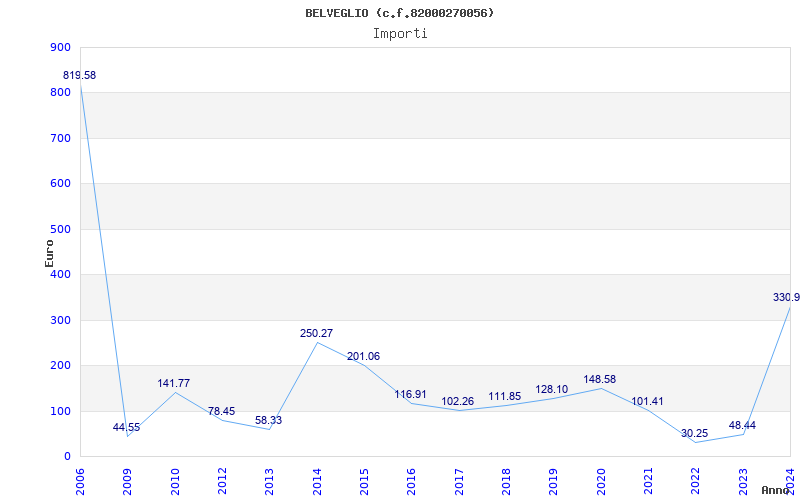Select the 48.44 data label
The height and width of the screenshot is (500, 800).
[742, 426]
